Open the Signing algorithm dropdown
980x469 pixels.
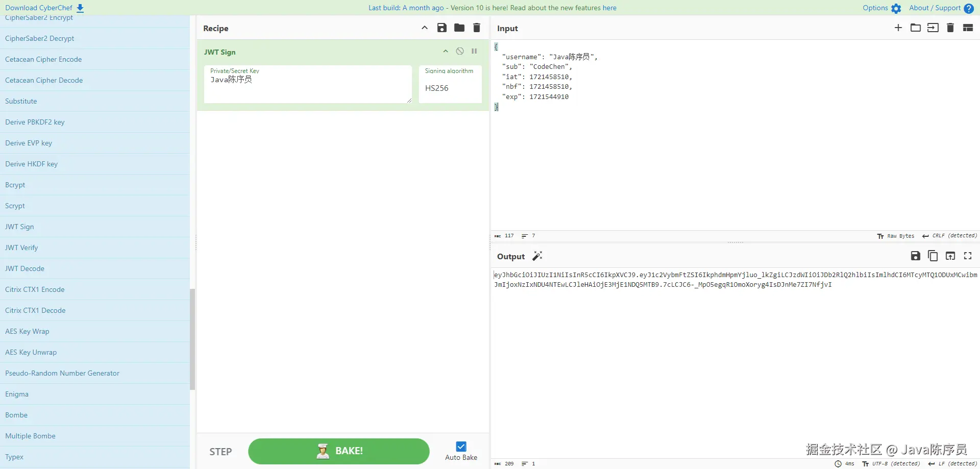pyautogui.click(x=450, y=84)
